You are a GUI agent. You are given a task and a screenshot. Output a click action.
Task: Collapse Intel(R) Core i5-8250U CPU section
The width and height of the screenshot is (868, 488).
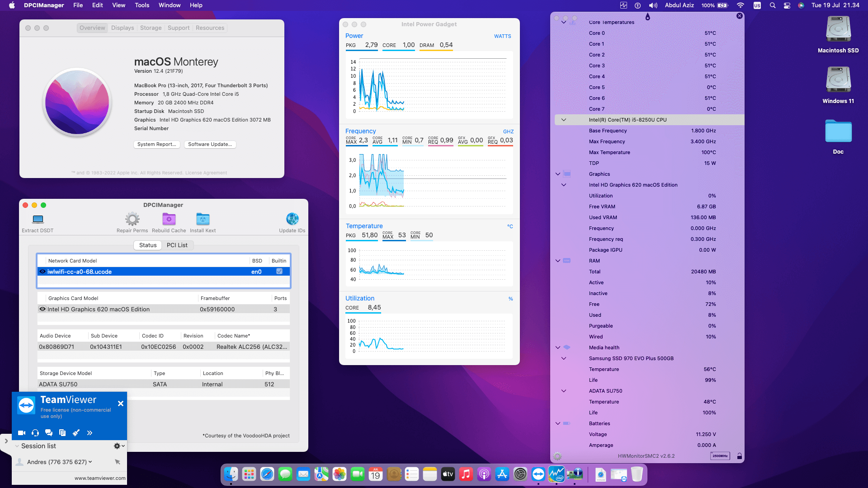[564, 120]
